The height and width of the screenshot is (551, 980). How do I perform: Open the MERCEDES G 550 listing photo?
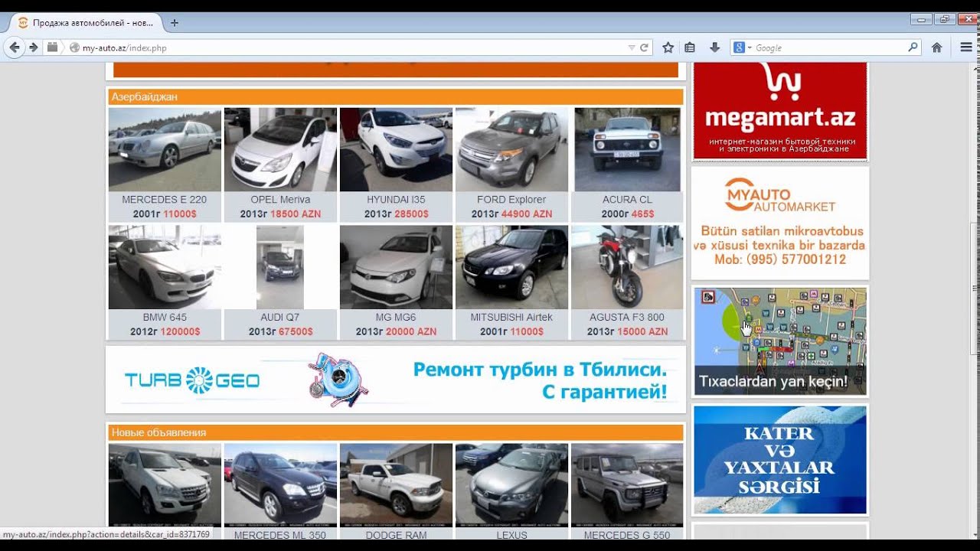tap(627, 485)
